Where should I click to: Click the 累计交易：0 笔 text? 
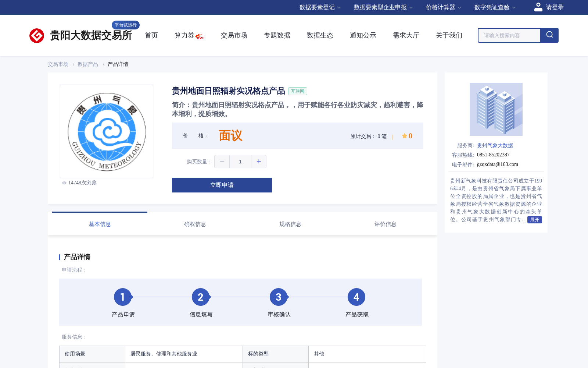tap(369, 136)
